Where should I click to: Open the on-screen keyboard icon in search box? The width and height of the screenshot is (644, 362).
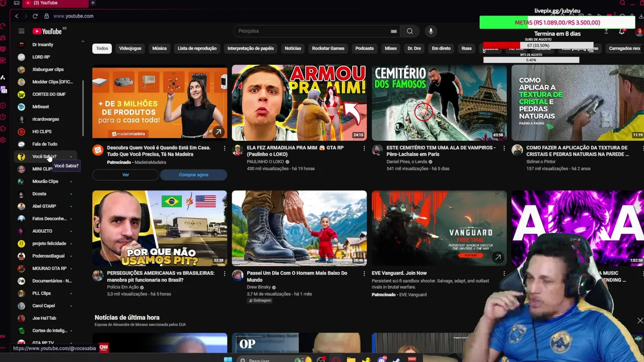coord(393,31)
